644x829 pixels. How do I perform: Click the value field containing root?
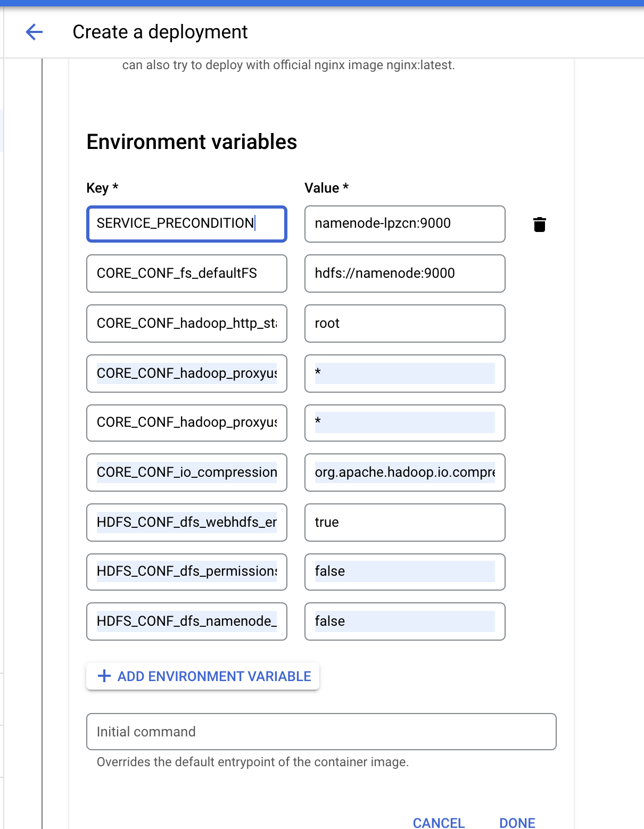click(x=404, y=323)
